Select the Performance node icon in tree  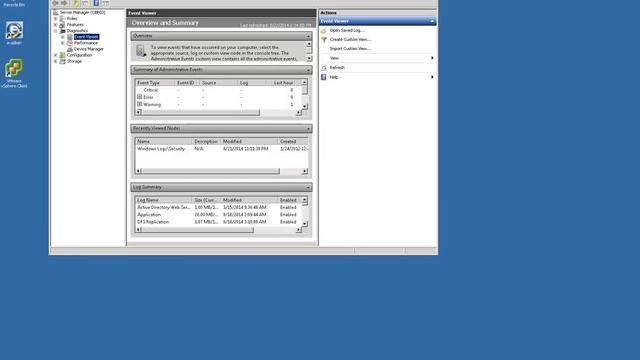click(x=70, y=43)
